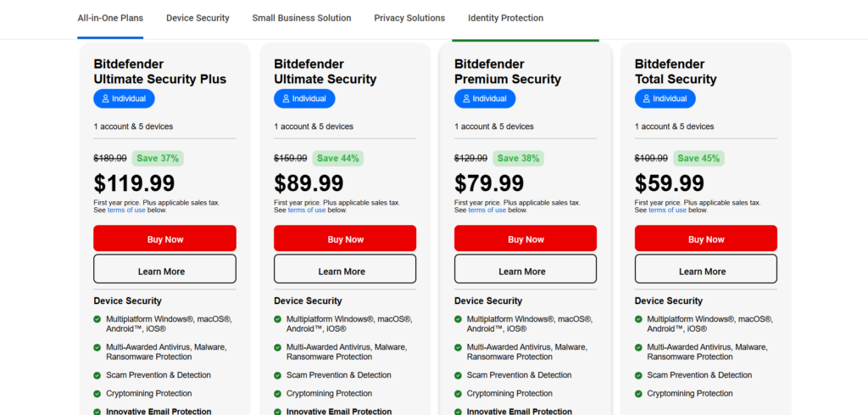Click green checkmark beside Scam Prevention in Ultimate Security Plus
Viewport: 868px width, 415px height.
pyautogui.click(x=97, y=375)
